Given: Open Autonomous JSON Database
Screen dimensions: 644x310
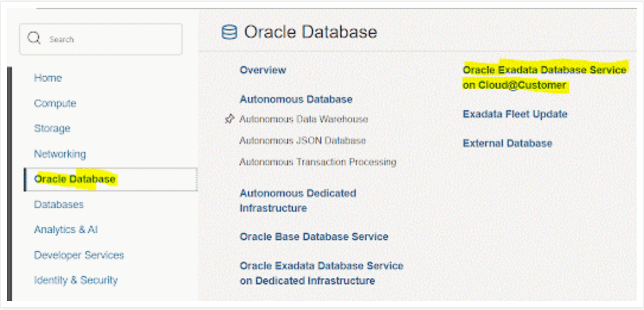Looking at the screenshot, I should [x=302, y=141].
